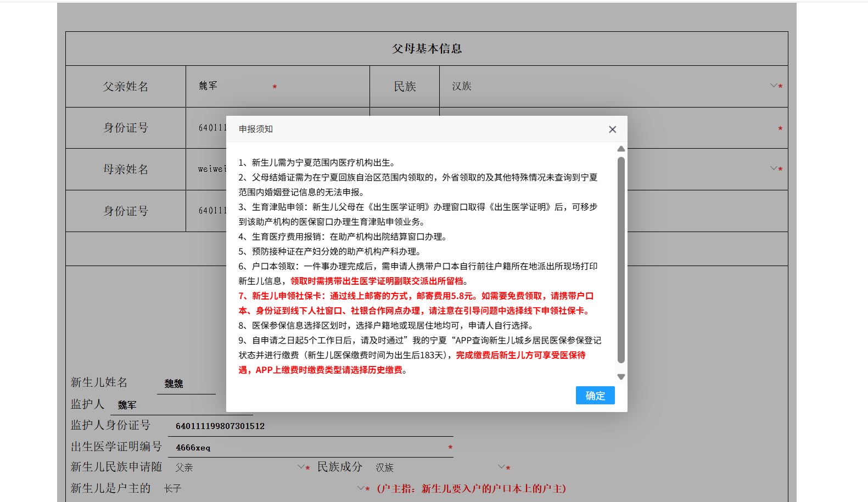Click the 申报须知 dialog title

click(x=256, y=129)
